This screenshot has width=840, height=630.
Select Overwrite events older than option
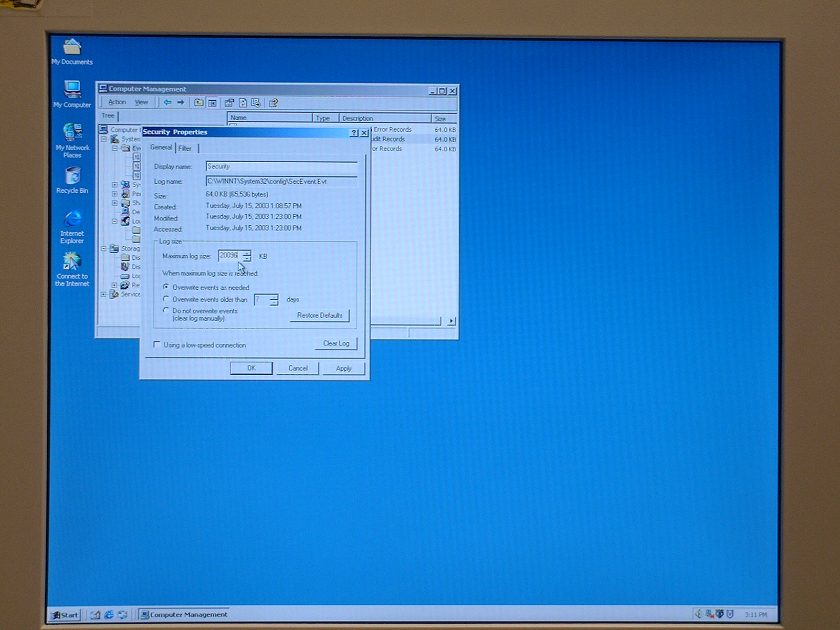(166, 299)
